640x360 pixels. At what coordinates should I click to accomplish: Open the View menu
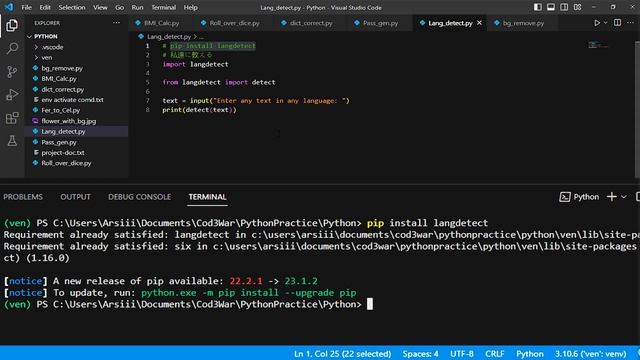pos(100,7)
